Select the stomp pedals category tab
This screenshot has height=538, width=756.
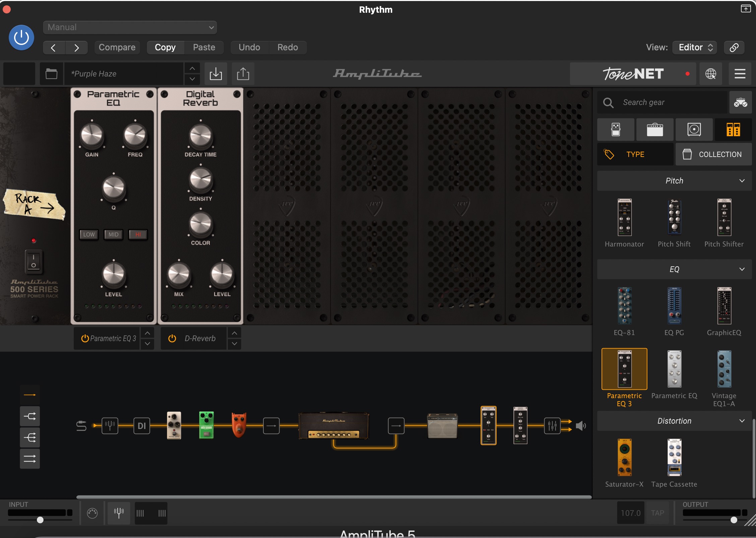click(616, 129)
